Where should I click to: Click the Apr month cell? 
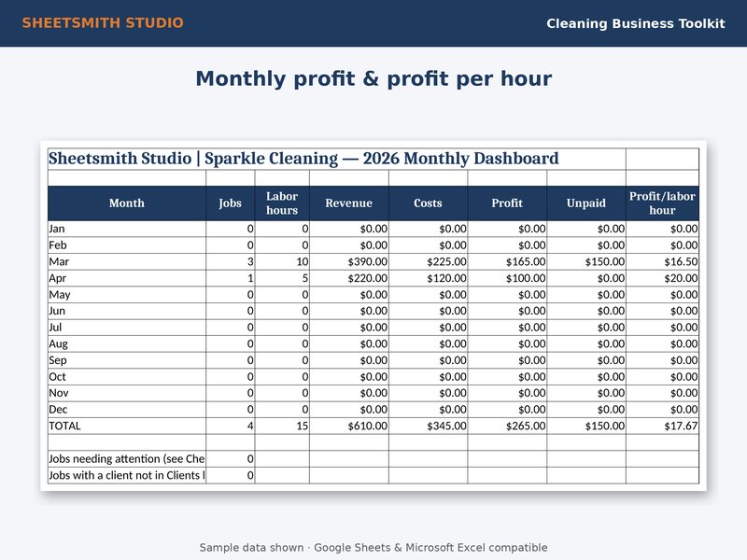pyautogui.click(x=127, y=278)
